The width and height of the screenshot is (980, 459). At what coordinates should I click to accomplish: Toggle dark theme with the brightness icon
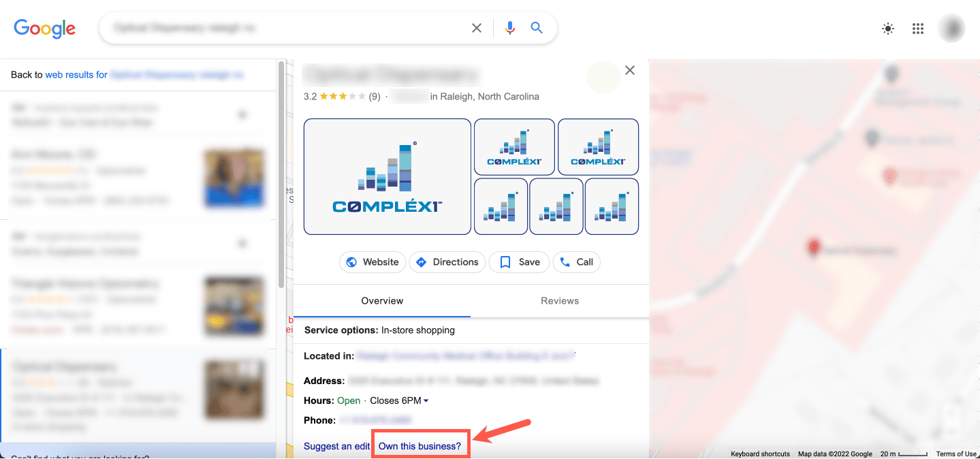(887, 28)
